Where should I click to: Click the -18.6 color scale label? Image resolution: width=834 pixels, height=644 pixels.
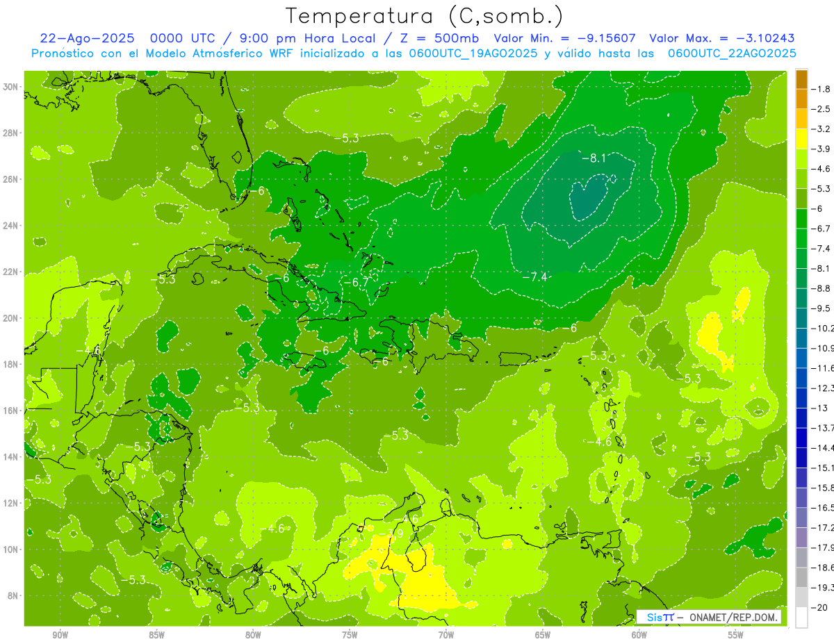(822, 568)
